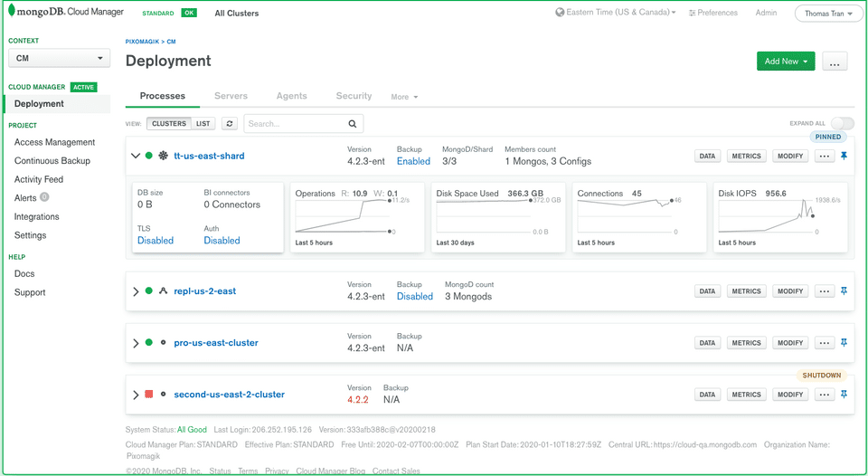Switch to the Servers tab
This screenshot has width=868, height=476.
[233, 96]
